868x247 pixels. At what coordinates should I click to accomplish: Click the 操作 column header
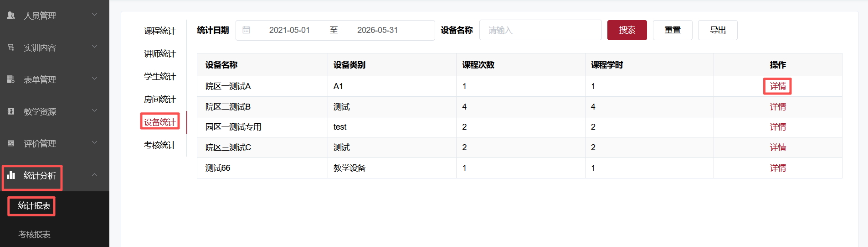click(x=778, y=65)
